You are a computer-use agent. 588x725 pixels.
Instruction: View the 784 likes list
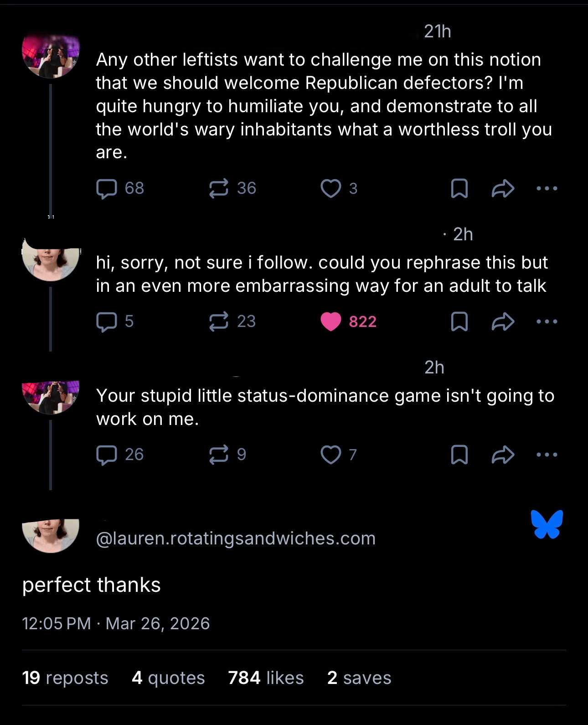click(266, 678)
